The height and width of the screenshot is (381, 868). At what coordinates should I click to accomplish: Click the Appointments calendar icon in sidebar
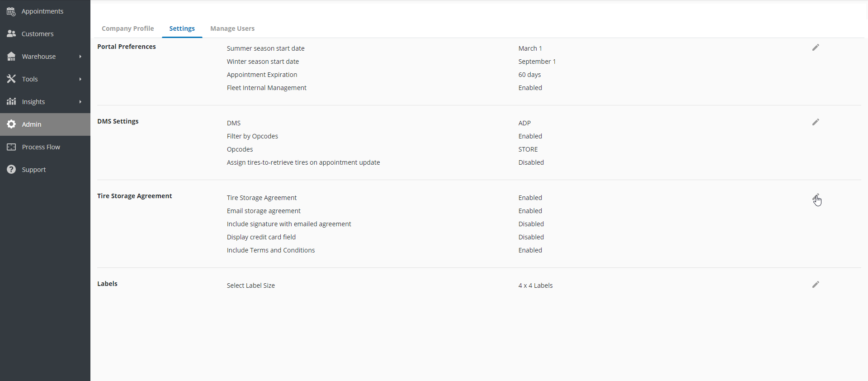pos(11,11)
